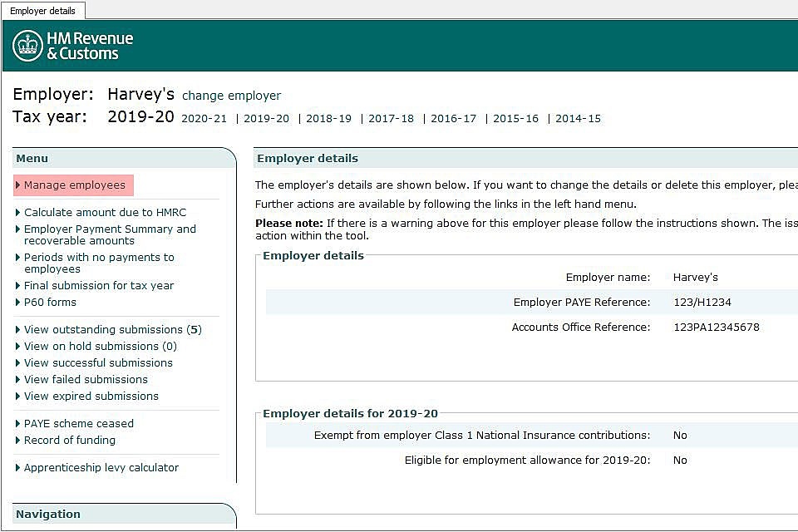Open Final submission for tax year
Image resolution: width=798 pixels, height=532 pixels.
coord(99,286)
